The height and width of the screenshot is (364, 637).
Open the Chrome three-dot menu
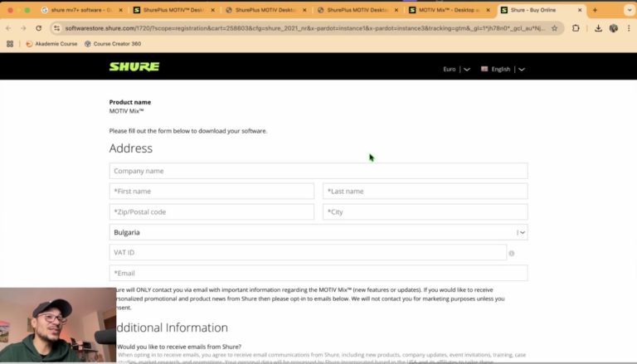coord(629,28)
